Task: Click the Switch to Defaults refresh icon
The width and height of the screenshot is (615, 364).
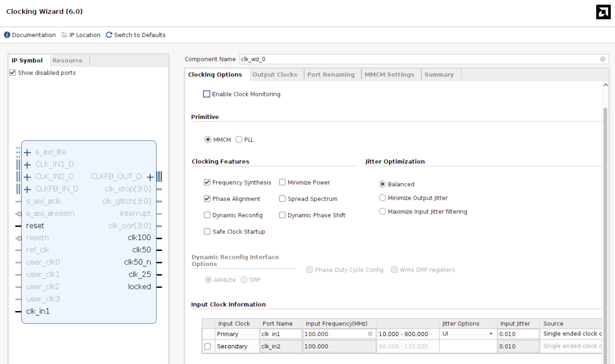Action: [x=109, y=35]
